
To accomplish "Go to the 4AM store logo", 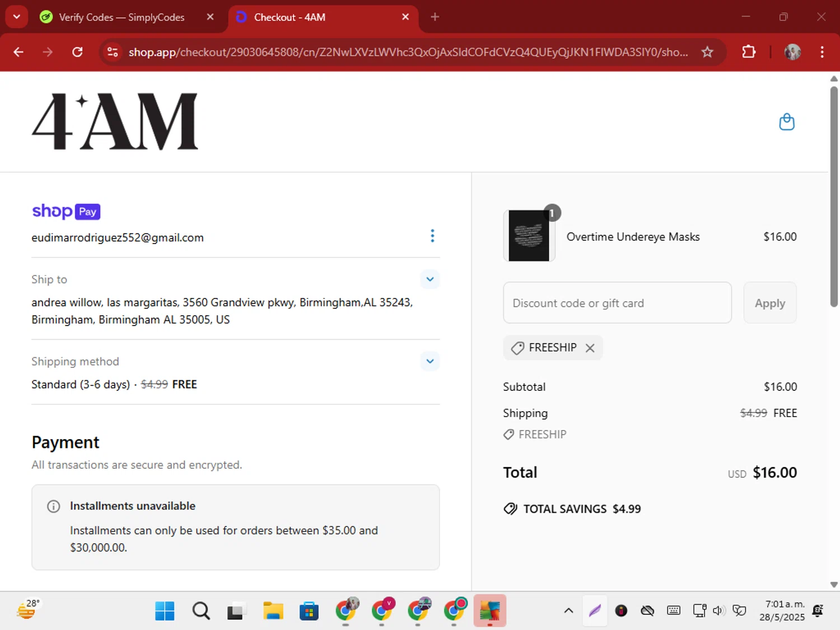I will 115,122.
